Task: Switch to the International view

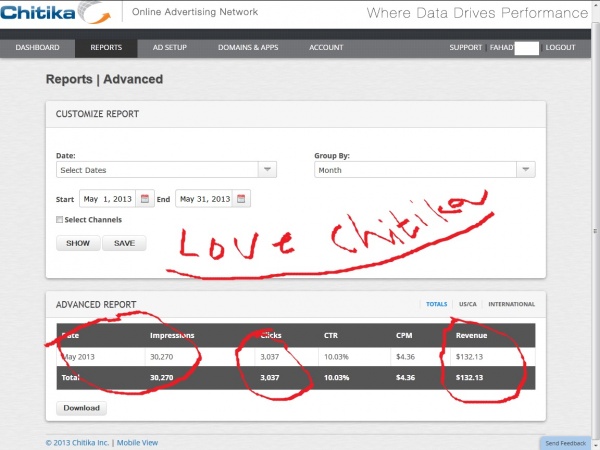Action: [x=512, y=304]
